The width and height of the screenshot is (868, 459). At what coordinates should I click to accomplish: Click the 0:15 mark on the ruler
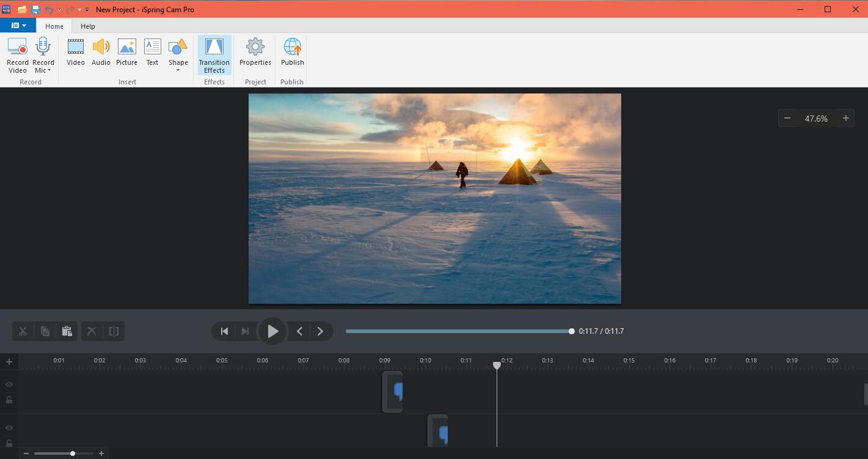pyautogui.click(x=629, y=361)
